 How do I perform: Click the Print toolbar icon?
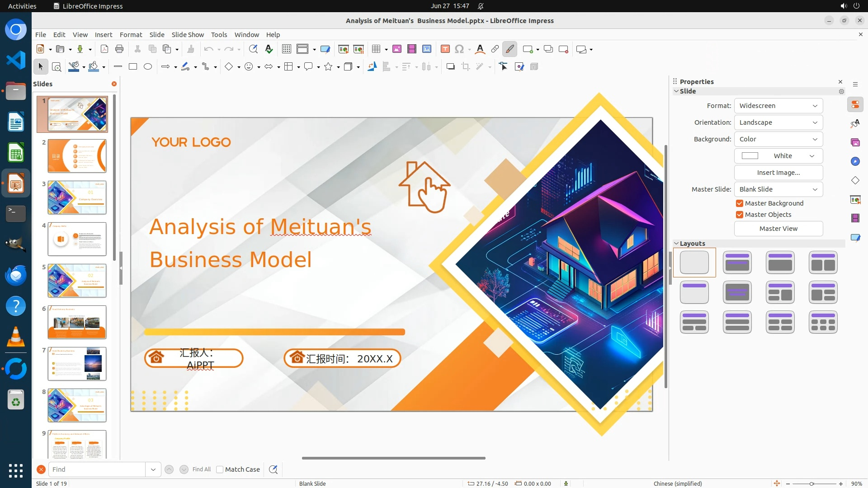point(119,49)
